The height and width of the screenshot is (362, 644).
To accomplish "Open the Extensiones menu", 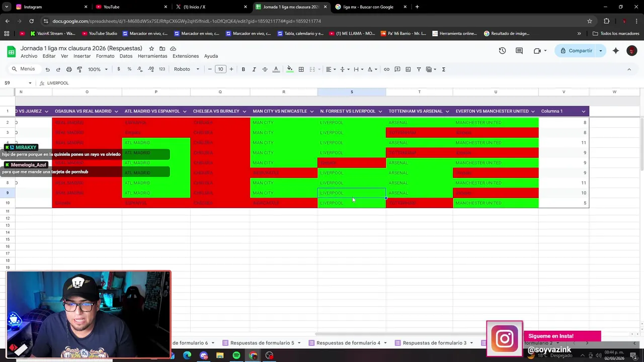I will coord(186,56).
